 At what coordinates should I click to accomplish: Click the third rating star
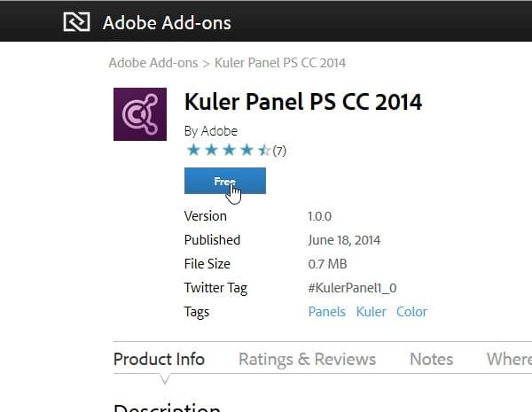229,150
